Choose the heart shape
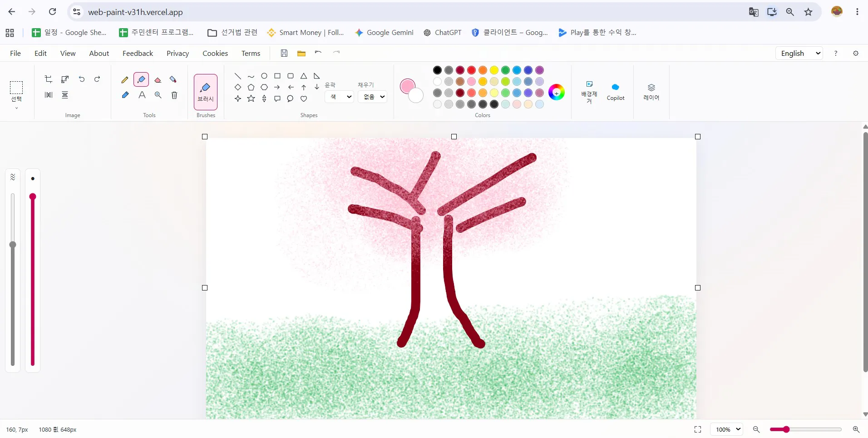The width and height of the screenshot is (868, 438). [304, 98]
